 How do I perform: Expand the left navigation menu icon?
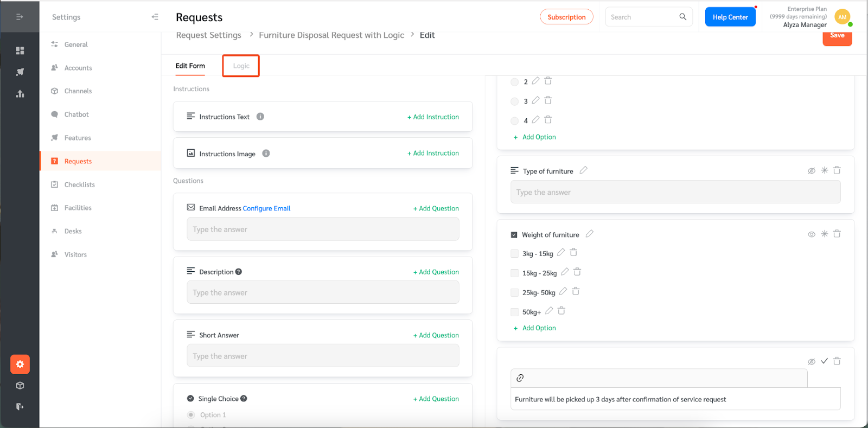click(x=20, y=17)
